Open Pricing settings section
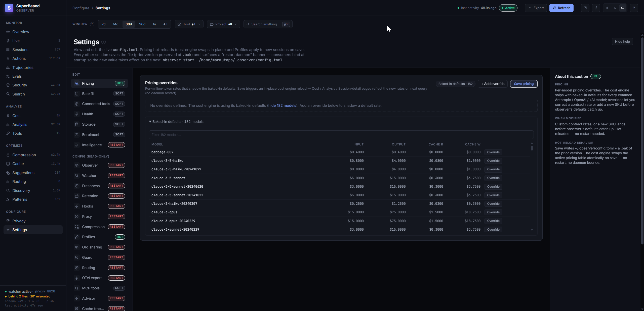The width and height of the screenshot is (644, 311). pyautogui.click(x=99, y=83)
